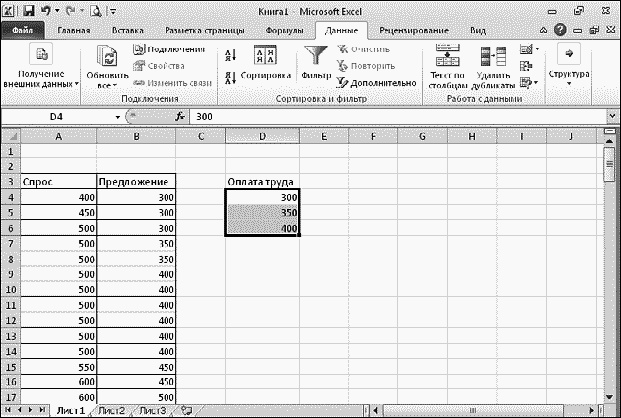621x418 pixels.
Task: Click the insert function fx button
Action: [180, 117]
